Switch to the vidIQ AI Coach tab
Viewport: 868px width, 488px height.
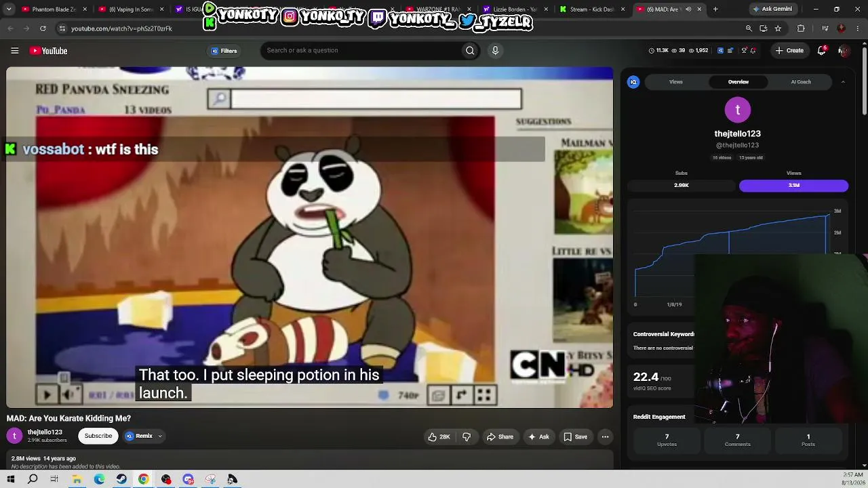coord(801,82)
